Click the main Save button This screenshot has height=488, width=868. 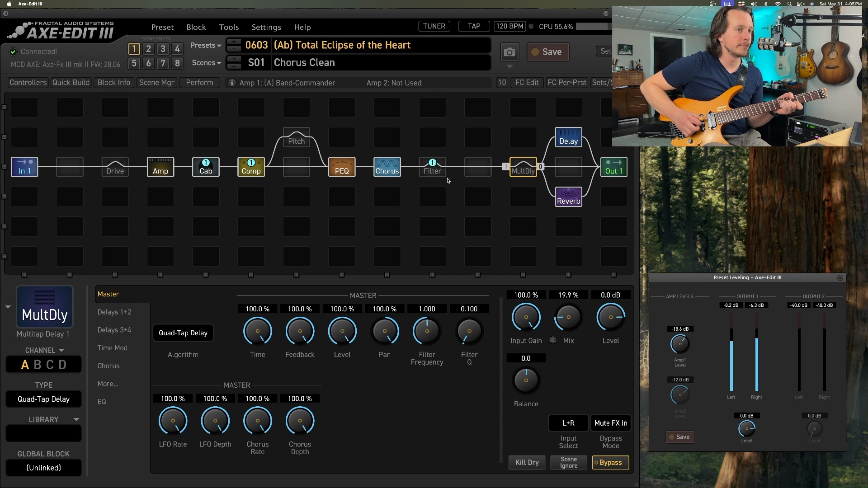(547, 52)
